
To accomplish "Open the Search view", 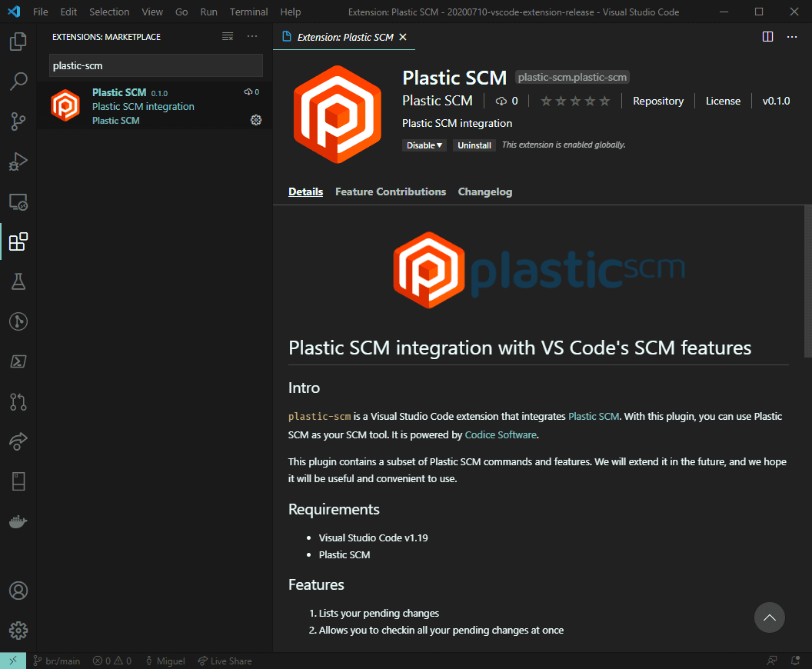I will pyautogui.click(x=17, y=81).
